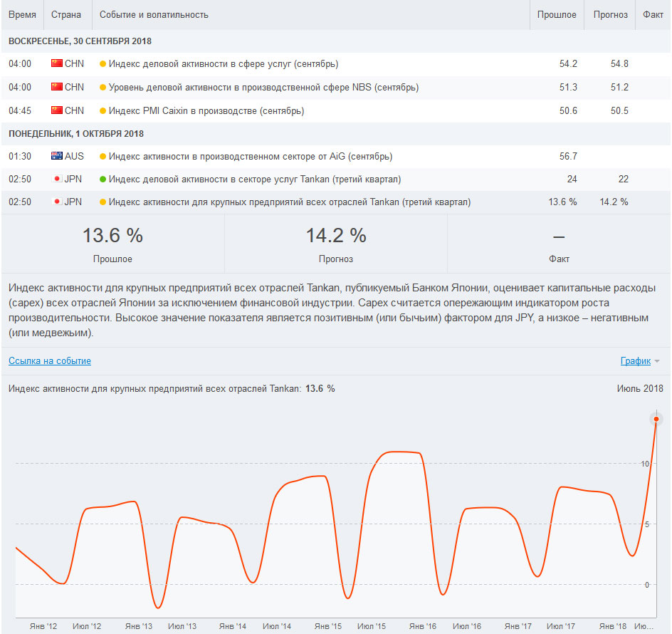
Task: Click yellow volatility dot beside AiG manufacturing index
Action: click(103, 157)
